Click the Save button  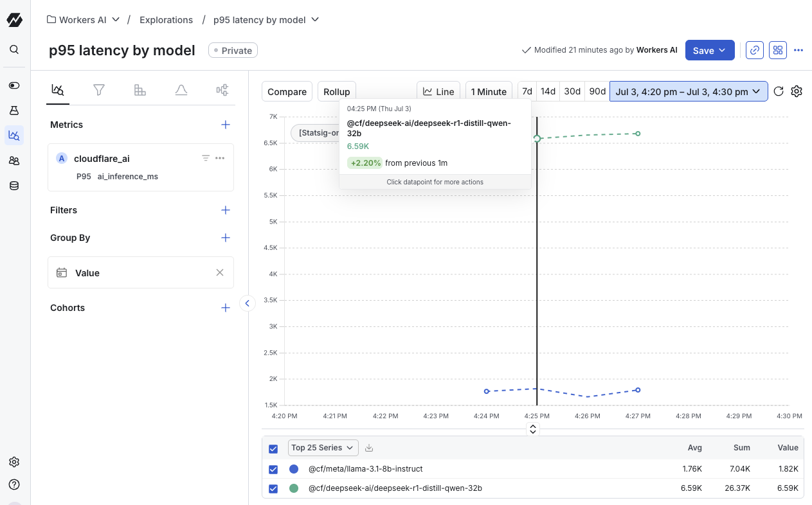[x=704, y=49]
